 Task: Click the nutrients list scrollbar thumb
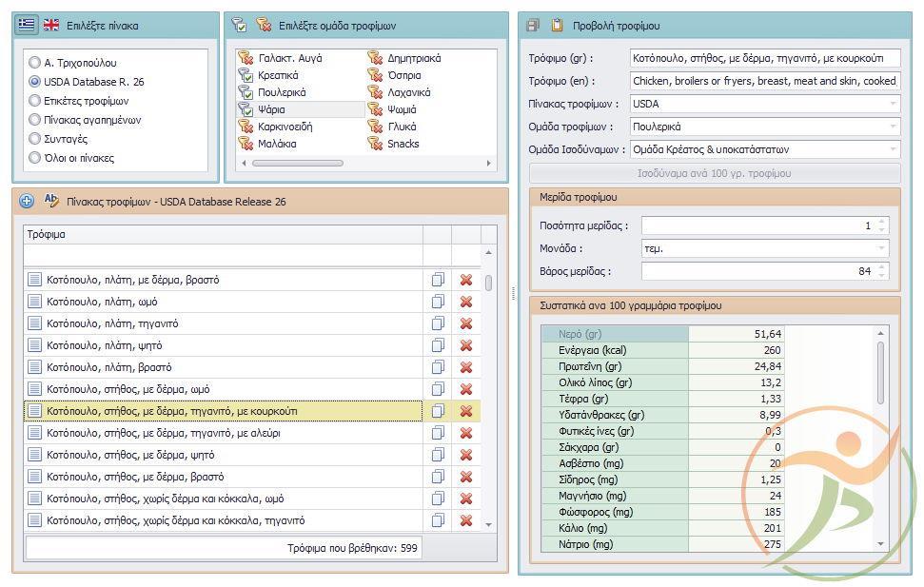880,373
